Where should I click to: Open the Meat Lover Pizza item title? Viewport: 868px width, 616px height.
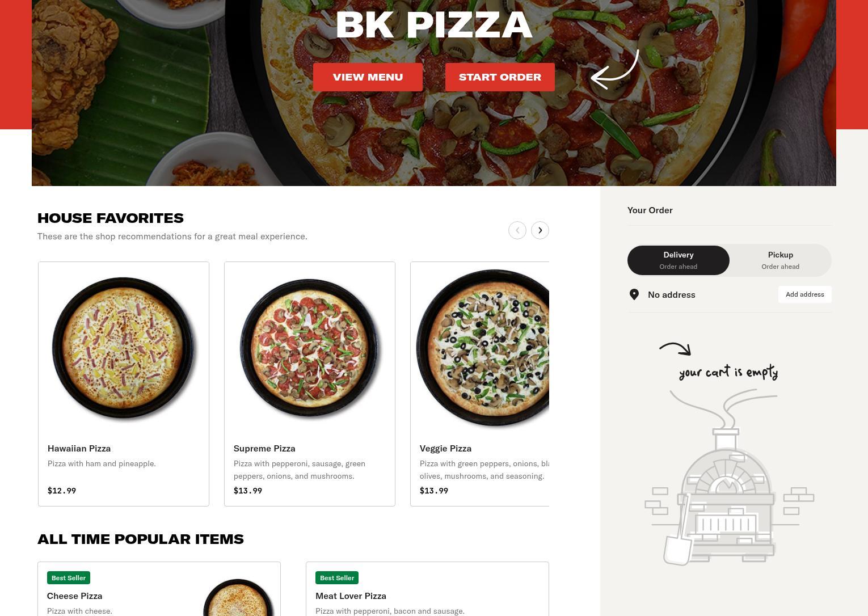tap(351, 596)
